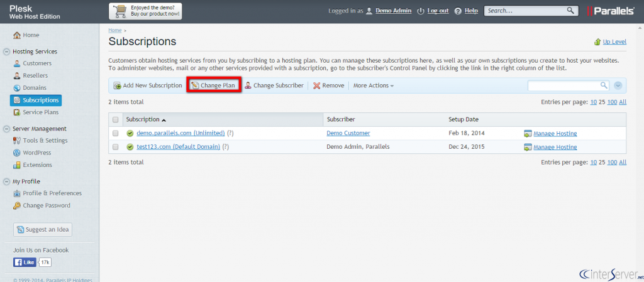The image size is (644, 282).
Task: Open the demo.parallels.com (Unlimited) link
Action: click(x=180, y=133)
